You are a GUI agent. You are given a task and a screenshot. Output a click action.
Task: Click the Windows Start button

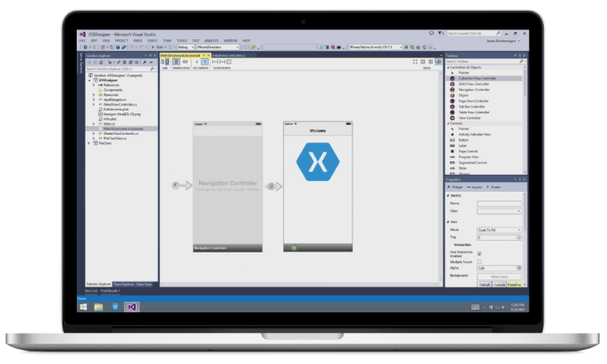point(83,307)
